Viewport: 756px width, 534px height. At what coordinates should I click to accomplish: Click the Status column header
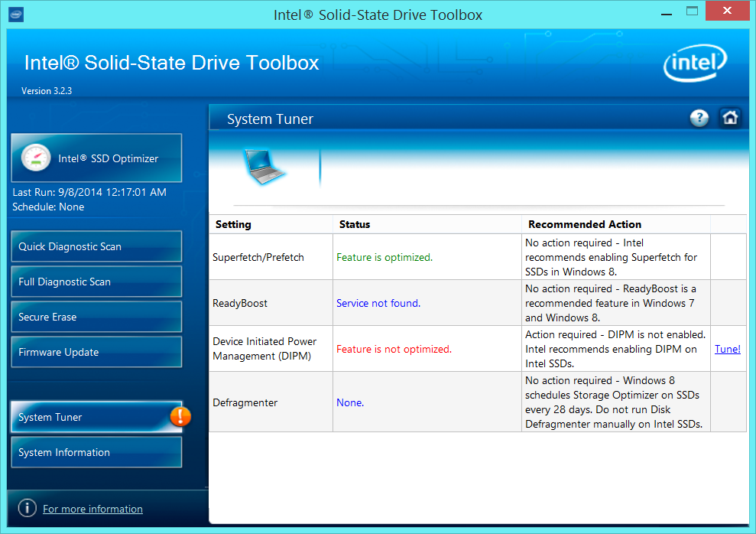point(427,224)
